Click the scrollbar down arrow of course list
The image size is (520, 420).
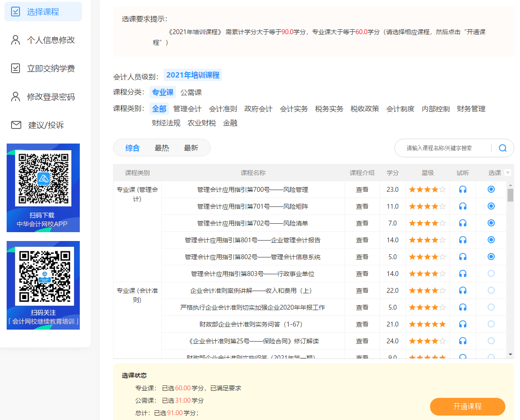click(x=510, y=354)
